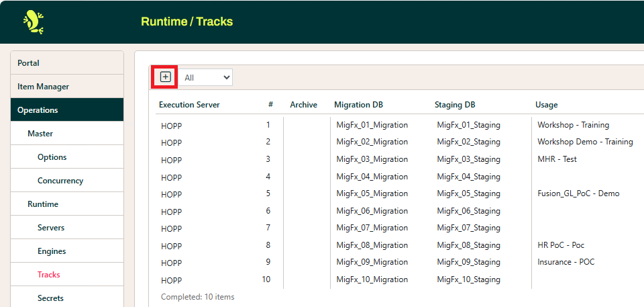Select MigFx_09_Migration cell
The image size is (644, 307).
pyautogui.click(x=372, y=262)
